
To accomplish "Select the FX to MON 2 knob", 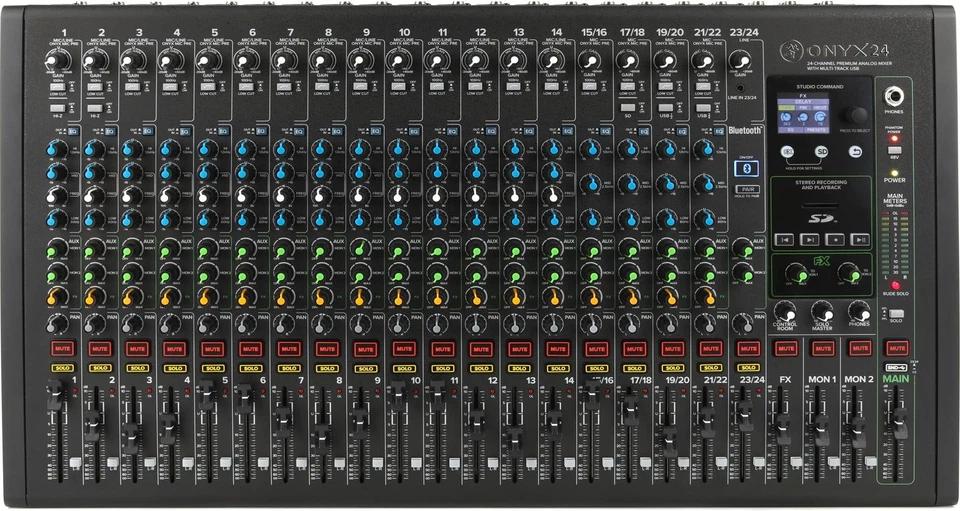I will click(x=849, y=273).
